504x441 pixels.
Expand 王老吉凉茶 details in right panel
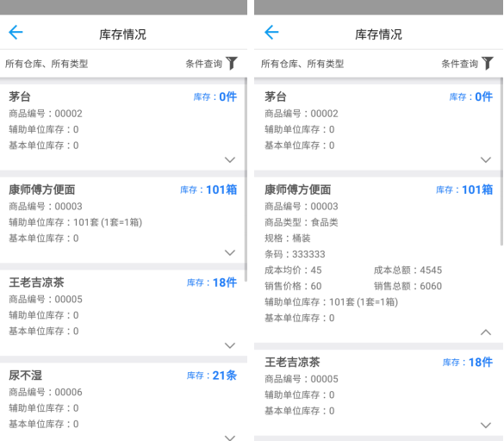coord(486,425)
